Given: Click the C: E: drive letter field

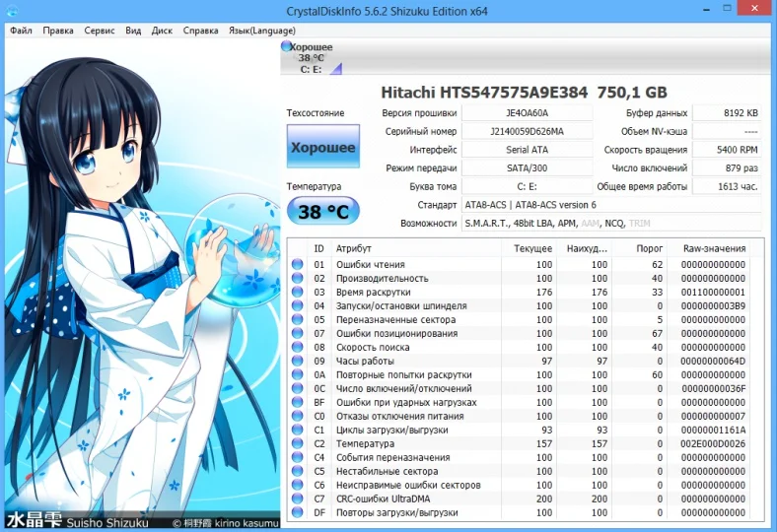Looking at the screenshot, I should (527, 186).
